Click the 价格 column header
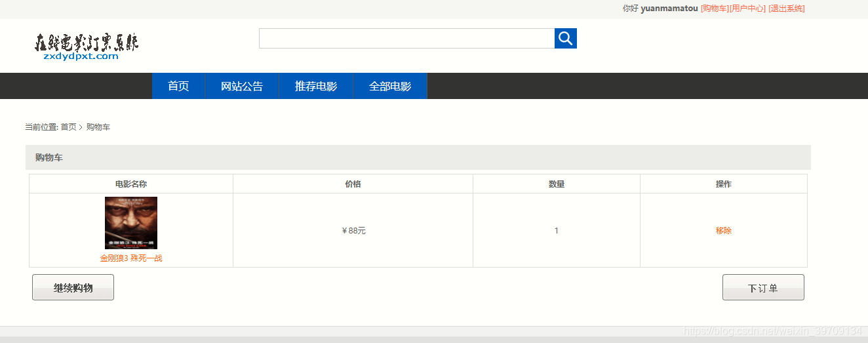 tap(353, 184)
